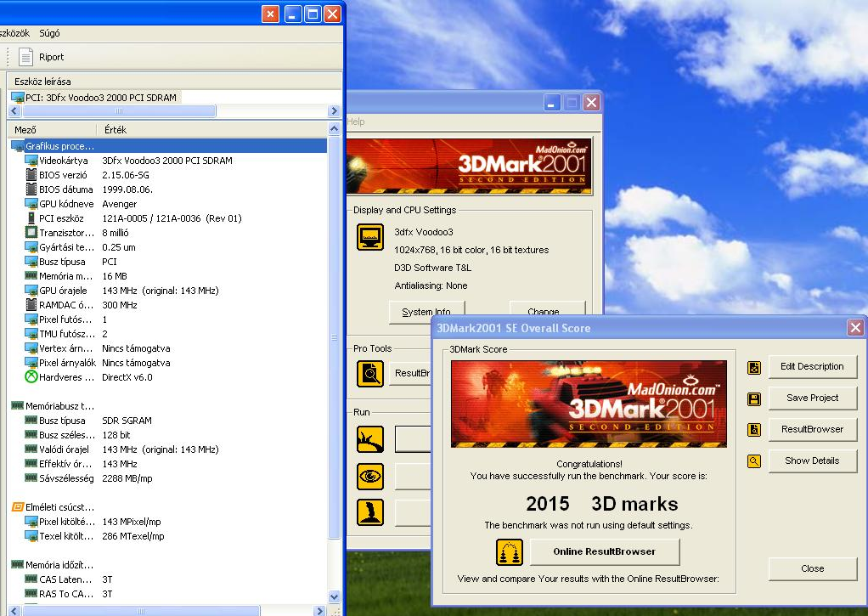Click the Busz típusa icon under Grafikus processzor
Image resolution: width=868 pixels, height=616 pixels.
pos(31,262)
